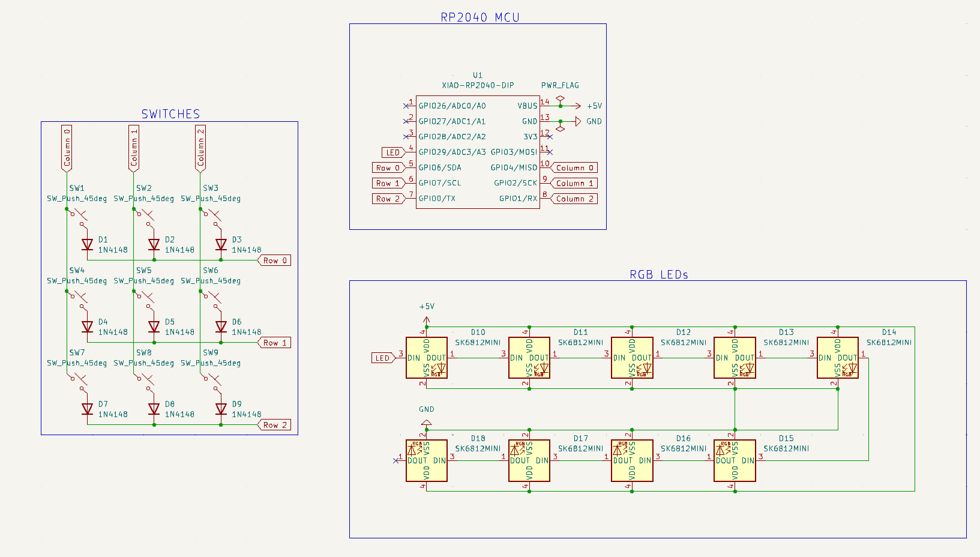Select the Row 2 label in SWITCHES
The width and height of the screenshot is (980, 557).
coord(274,425)
